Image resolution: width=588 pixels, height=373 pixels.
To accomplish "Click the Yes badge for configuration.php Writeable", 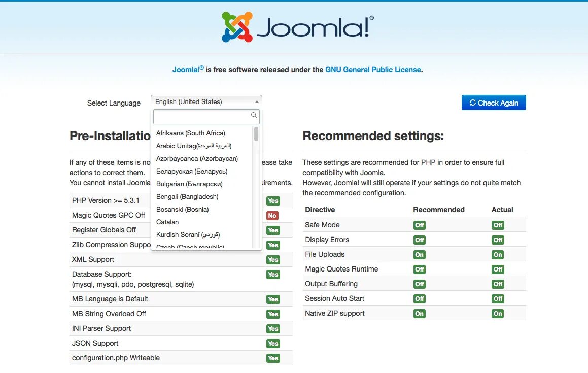I will [273, 358].
